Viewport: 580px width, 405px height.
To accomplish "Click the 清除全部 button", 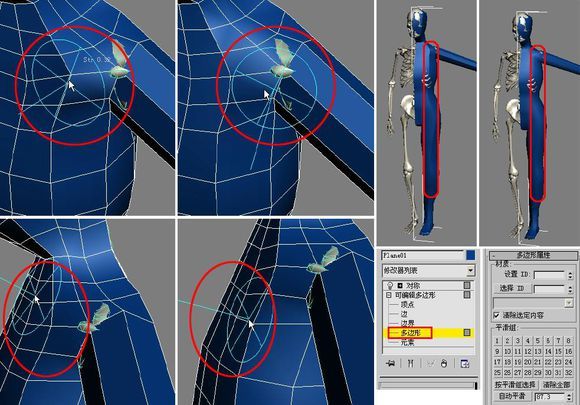I will point(556,385).
